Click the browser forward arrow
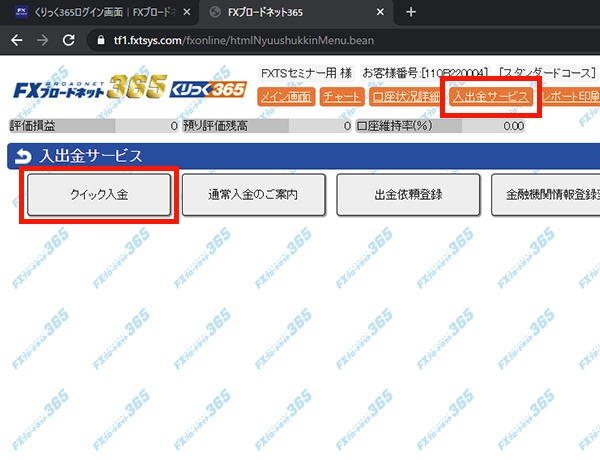The image size is (600, 460). pyautogui.click(x=43, y=41)
